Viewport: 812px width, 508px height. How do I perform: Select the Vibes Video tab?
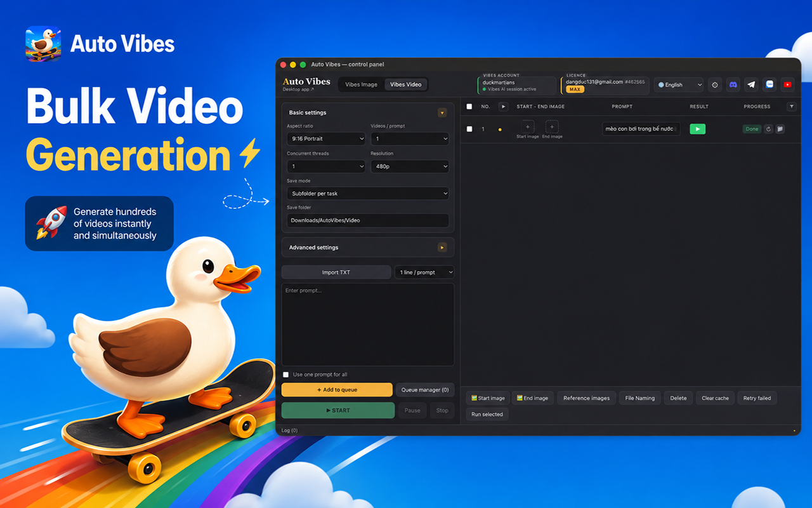pyautogui.click(x=406, y=84)
